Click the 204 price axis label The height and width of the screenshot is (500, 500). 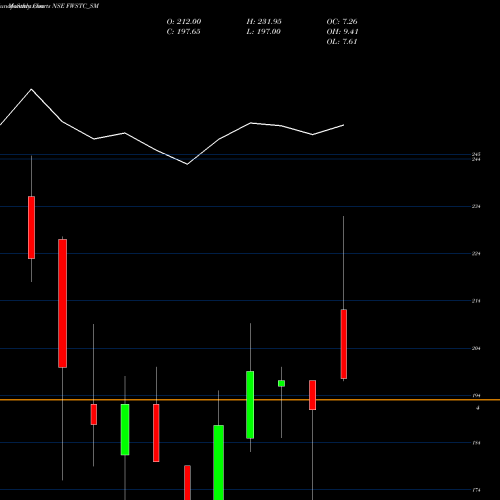tap(476, 349)
